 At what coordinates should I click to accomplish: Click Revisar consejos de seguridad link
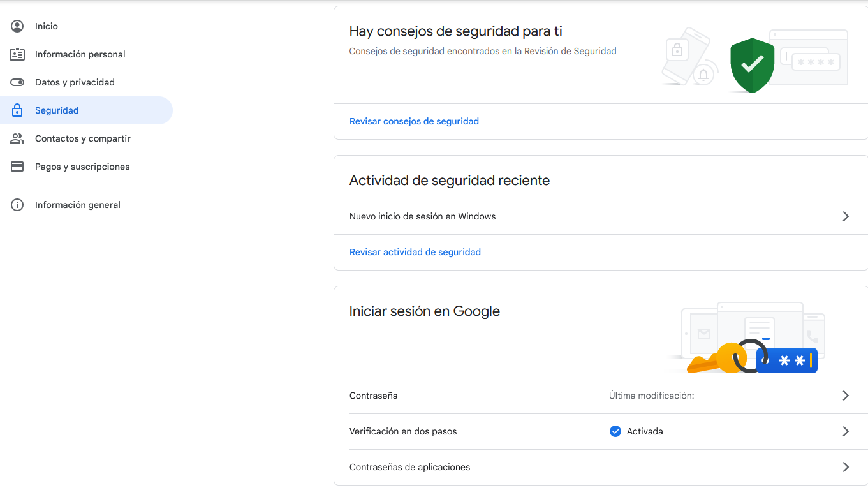pyautogui.click(x=414, y=121)
